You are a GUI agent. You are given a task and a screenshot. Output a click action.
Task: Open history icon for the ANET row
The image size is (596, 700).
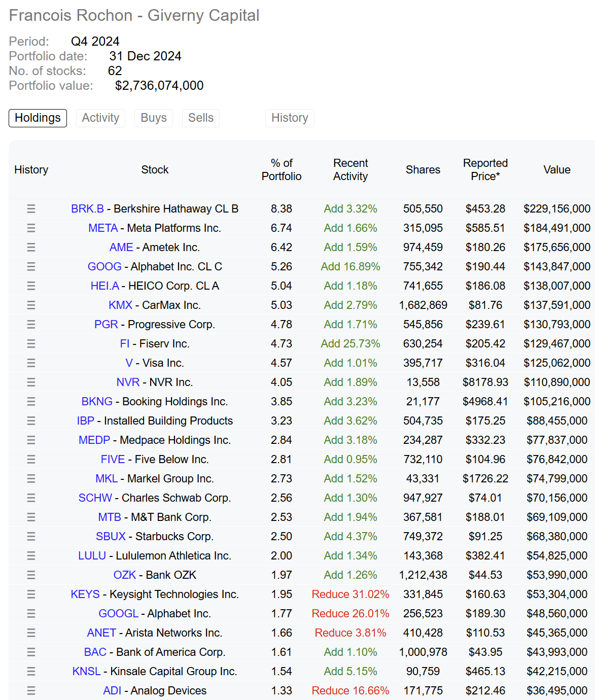click(31, 633)
